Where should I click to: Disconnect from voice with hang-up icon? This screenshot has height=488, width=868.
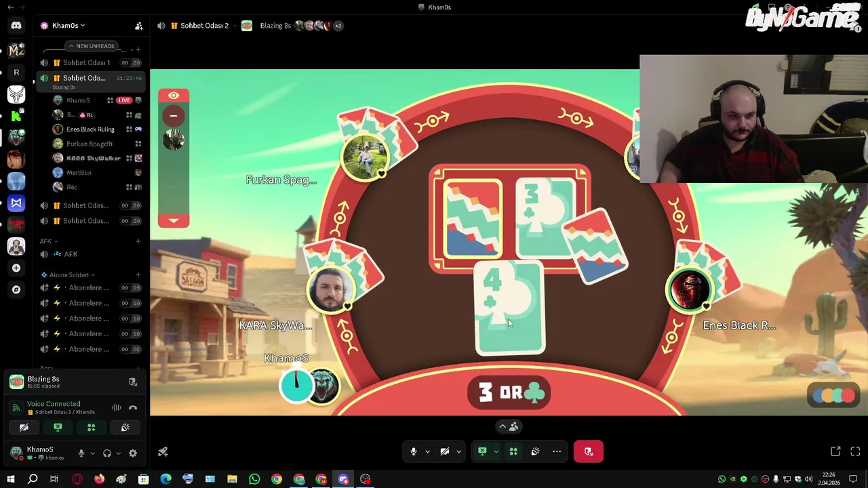[133, 408]
